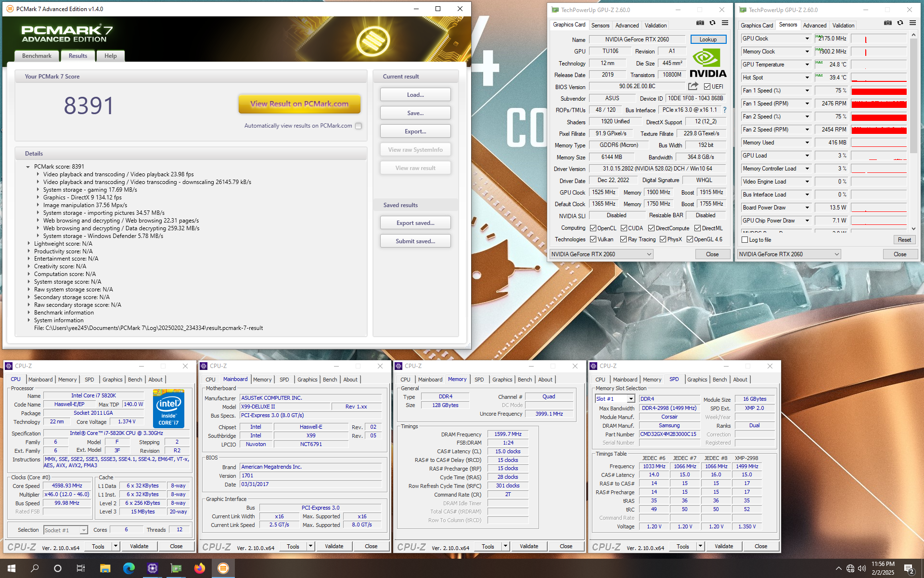The height and width of the screenshot is (578, 924).
Task: Click refresh icon in GPU-Z Sensors window
Action: tap(900, 23)
